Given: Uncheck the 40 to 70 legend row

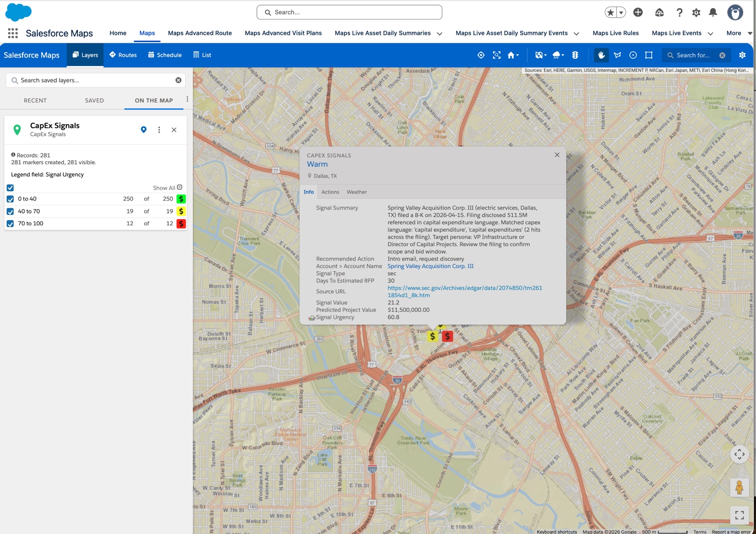Looking at the screenshot, I should click(x=10, y=212).
